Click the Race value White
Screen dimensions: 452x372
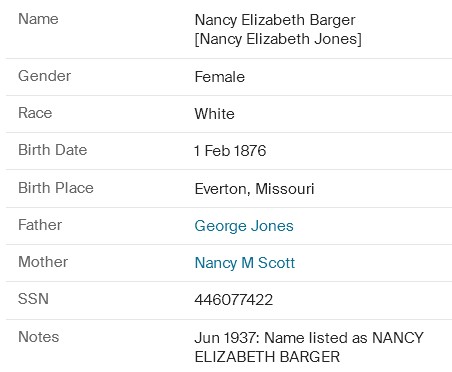[214, 114]
